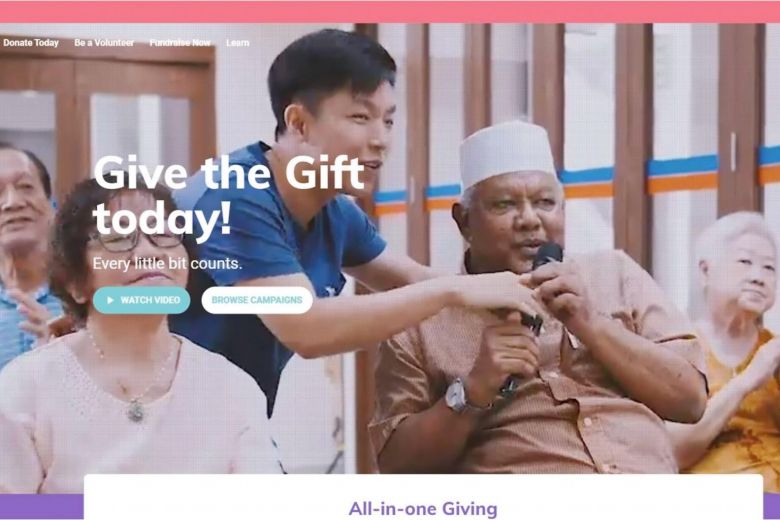This screenshot has width=780, height=520.
Task: Click the pendant necklace in the hero photo
Action: 135,410
